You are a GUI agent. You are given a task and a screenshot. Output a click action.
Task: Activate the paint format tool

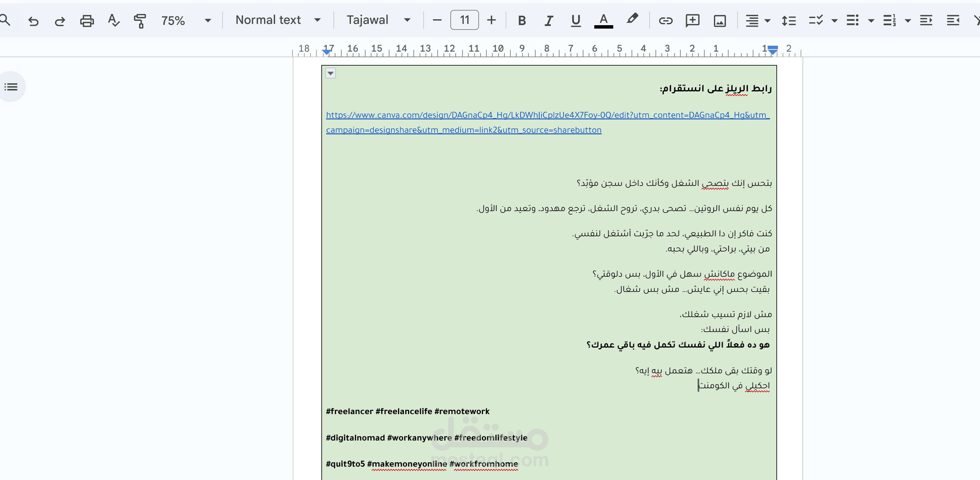click(140, 21)
